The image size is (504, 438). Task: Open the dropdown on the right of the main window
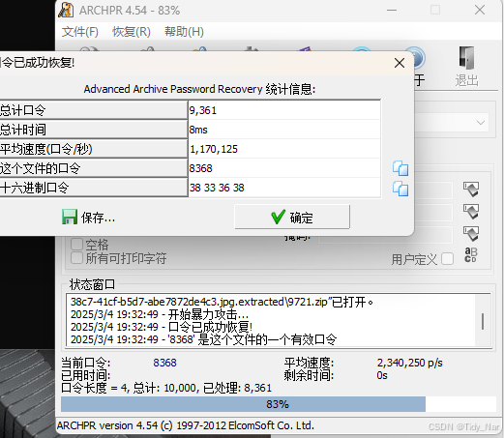click(x=481, y=123)
